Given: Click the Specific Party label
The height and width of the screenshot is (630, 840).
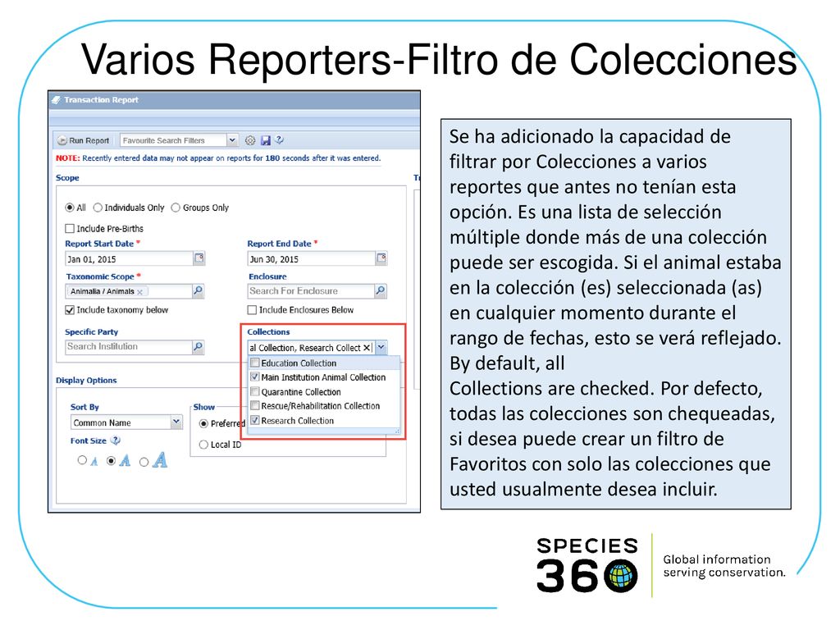Looking at the screenshot, I should point(92,331).
